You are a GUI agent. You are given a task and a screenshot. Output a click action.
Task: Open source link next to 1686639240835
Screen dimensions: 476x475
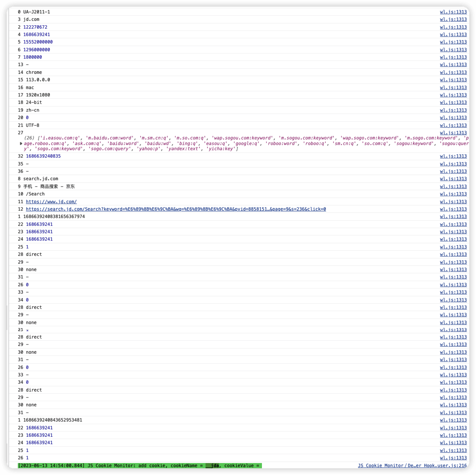pyautogui.click(x=453, y=156)
